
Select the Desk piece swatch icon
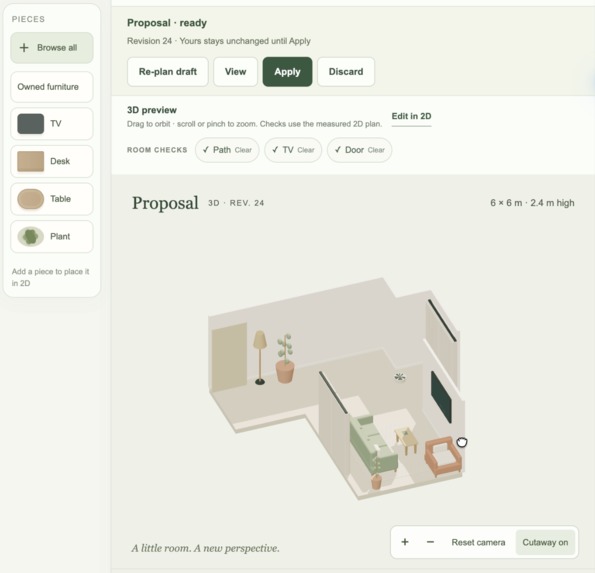(30, 161)
